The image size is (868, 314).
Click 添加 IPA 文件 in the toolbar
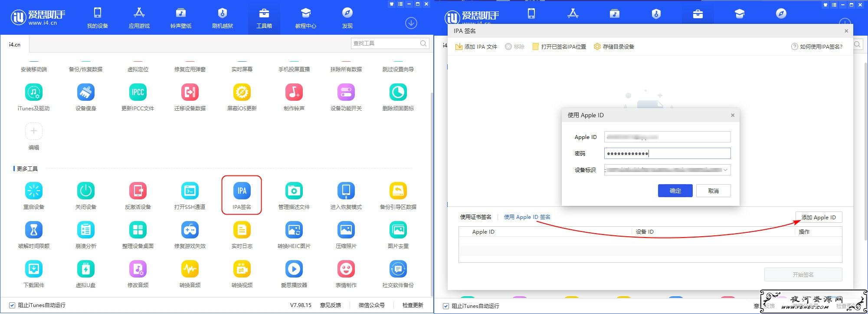pos(476,46)
